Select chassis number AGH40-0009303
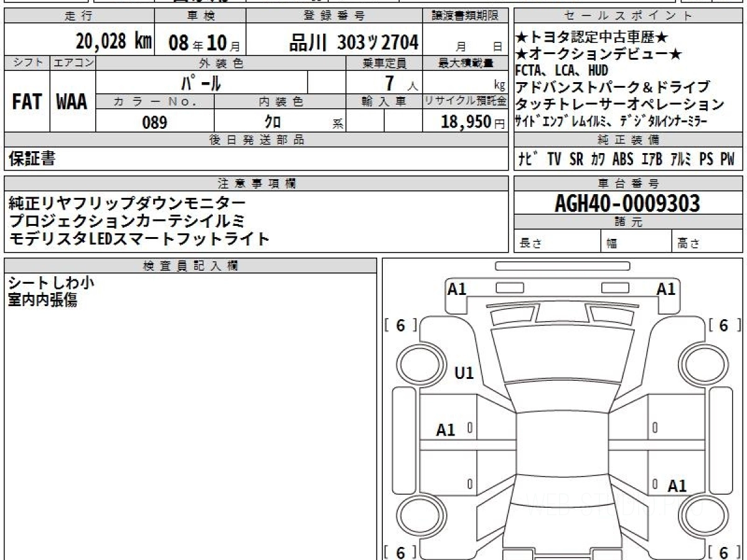 [627, 203]
